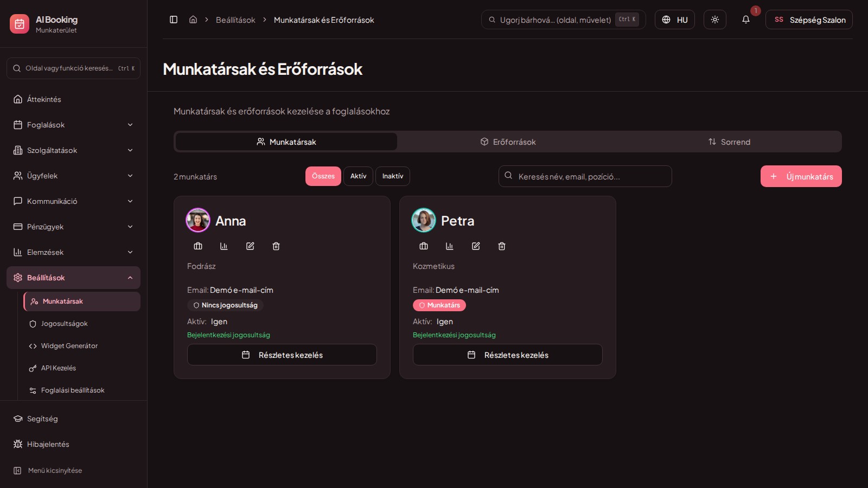Image resolution: width=868 pixels, height=488 pixels.
Task: Open Foglalási beállítások submenu item
Action: click(x=82, y=390)
